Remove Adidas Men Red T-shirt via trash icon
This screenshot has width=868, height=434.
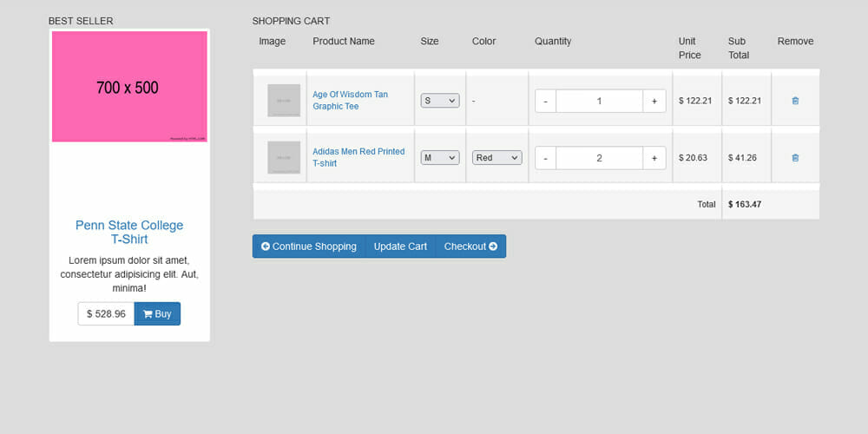pos(795,158)
